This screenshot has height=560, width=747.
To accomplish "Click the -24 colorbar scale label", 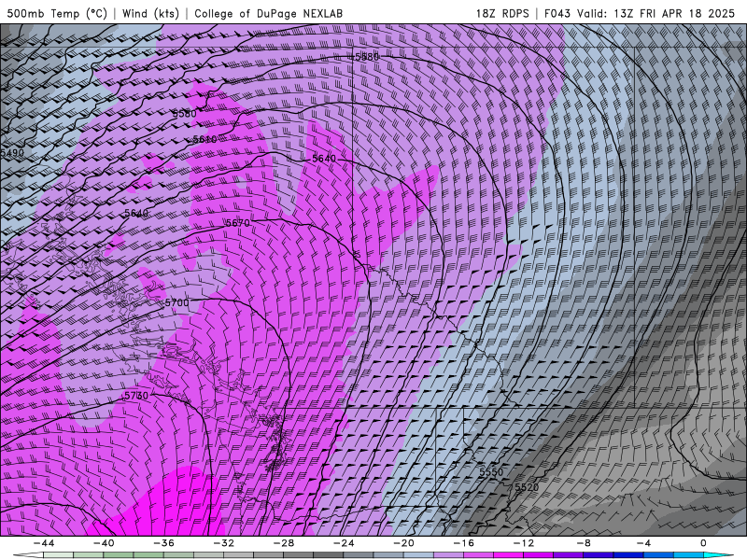I will click(x=344, y=543).
